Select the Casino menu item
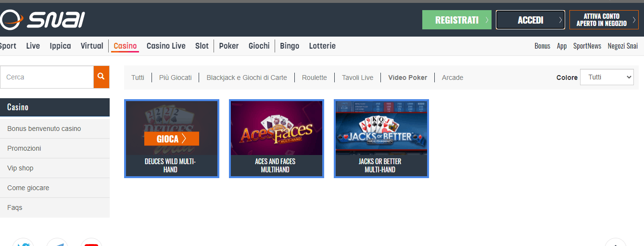This screenshot has width=644, height=246. click(125, 46)
